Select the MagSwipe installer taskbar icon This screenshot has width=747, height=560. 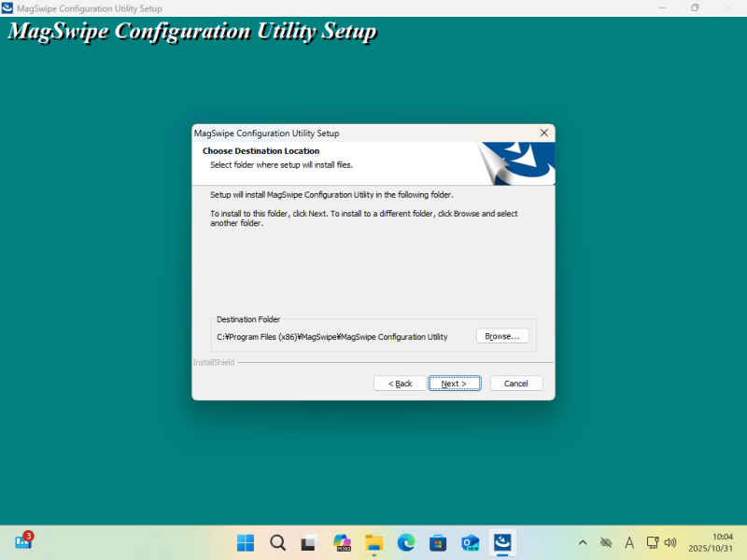[x=502, y=542]
